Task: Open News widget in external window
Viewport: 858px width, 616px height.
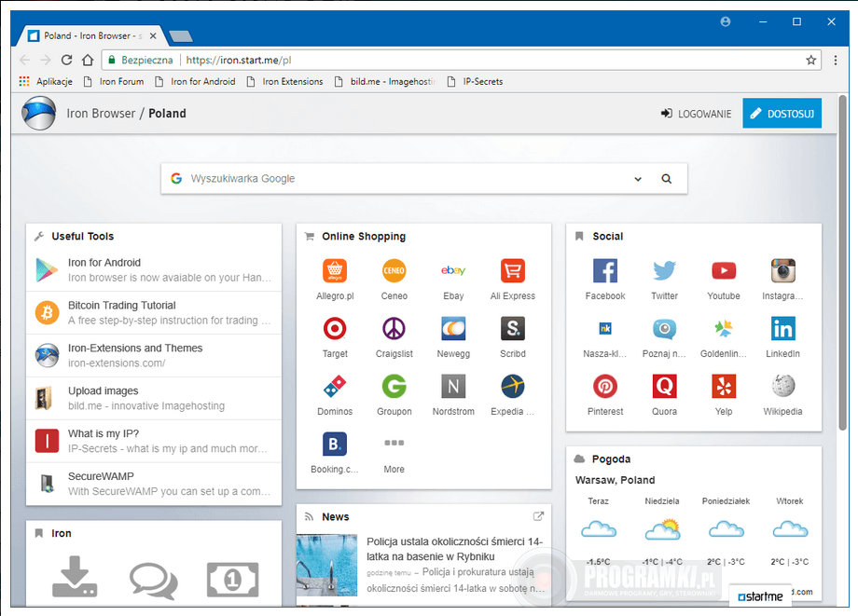Action: [538, 516]
